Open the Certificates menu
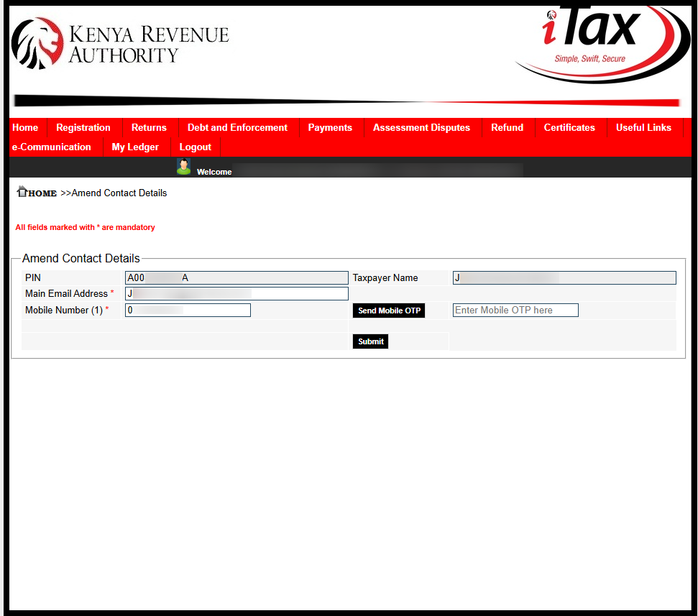This screenshot has width=698, height=616. click(x=569, y=127)
